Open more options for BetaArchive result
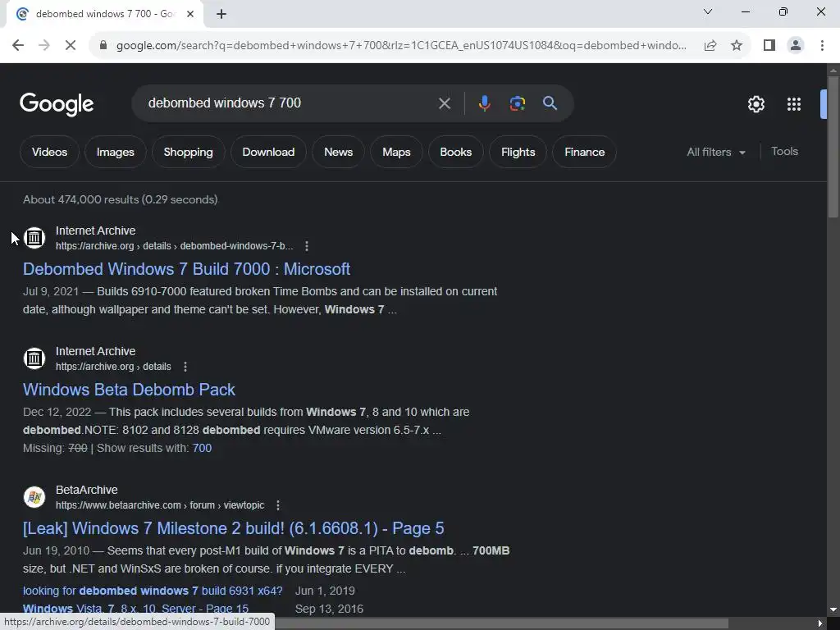This screenshot has width=840, height=630. [278, 505]
